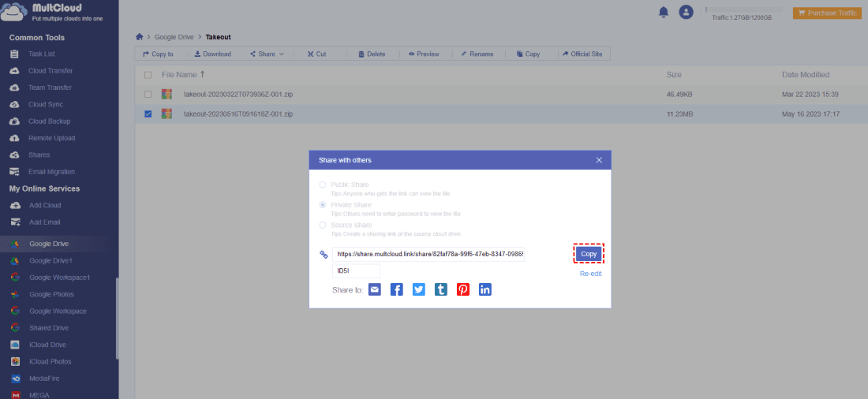The image size is (868, 399).
Task: Open Email Migration tool
Action: click(x=51, y=172)
